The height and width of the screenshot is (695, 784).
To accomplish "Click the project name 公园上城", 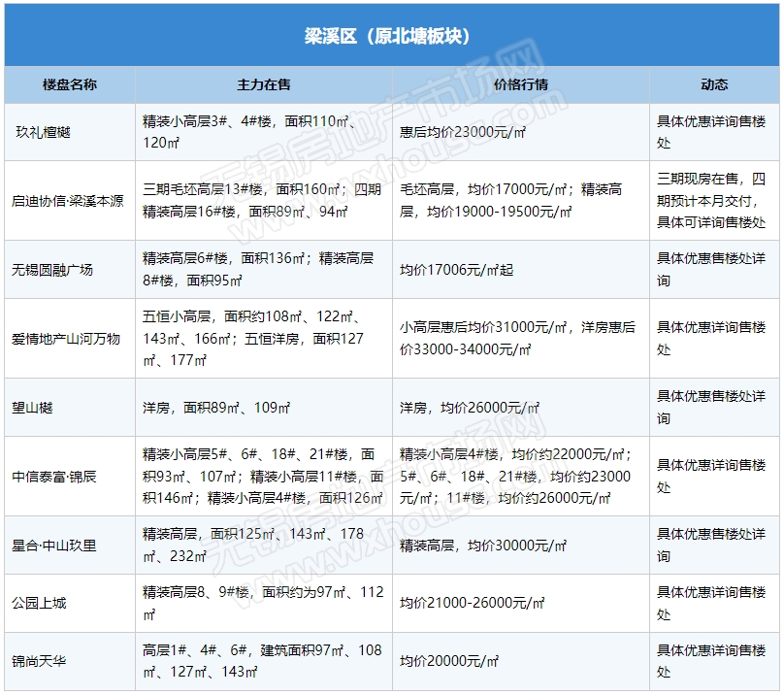I will point(39,603).
